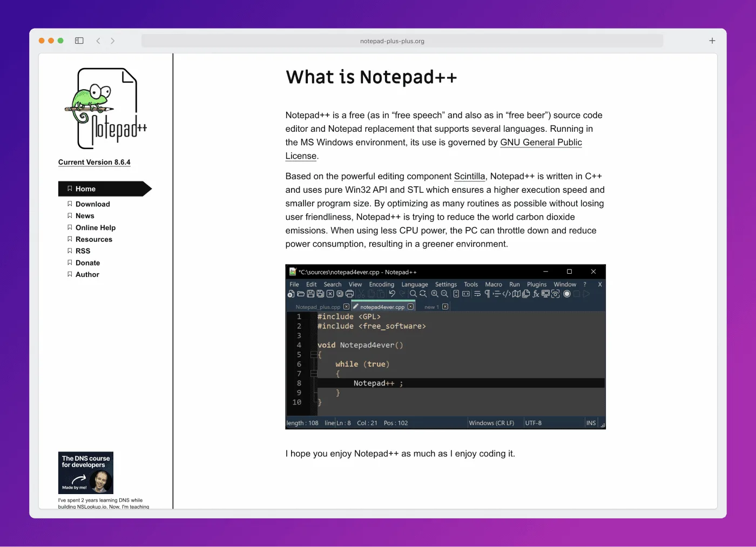Click the Zoom Out icon in the Notepad++ toolbar

click(x=444, y=294)
